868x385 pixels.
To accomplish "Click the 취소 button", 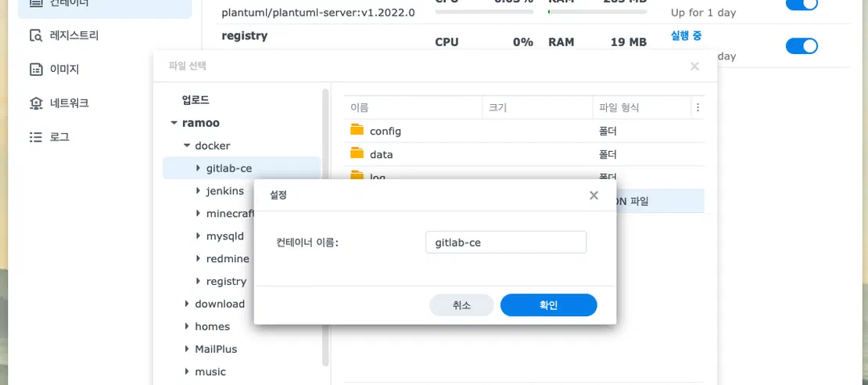I will [x=461, y=305].
